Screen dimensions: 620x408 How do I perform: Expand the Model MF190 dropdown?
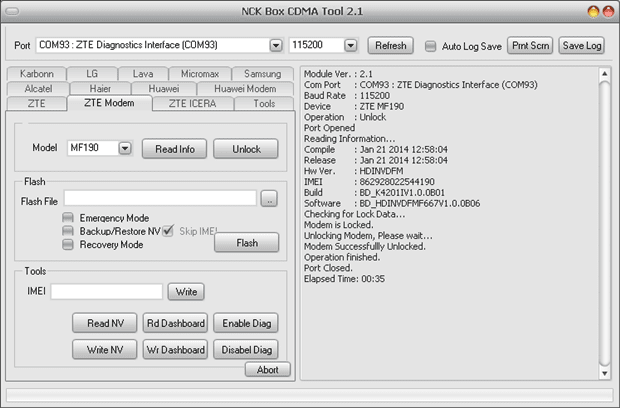click(x=125, y=148)
